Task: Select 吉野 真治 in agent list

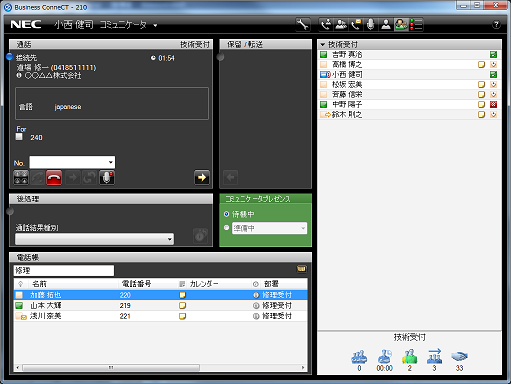Action: [x=410, y=55]
